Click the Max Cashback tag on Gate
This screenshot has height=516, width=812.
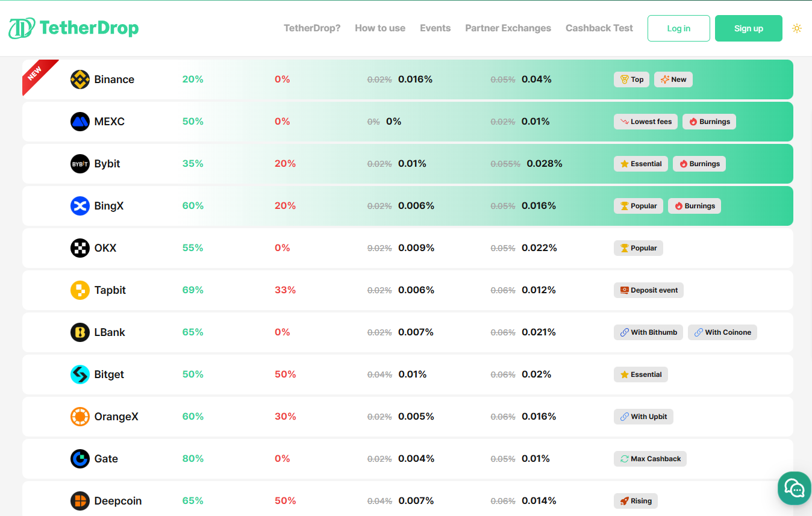pyautogui.click(x=650, y=459)
